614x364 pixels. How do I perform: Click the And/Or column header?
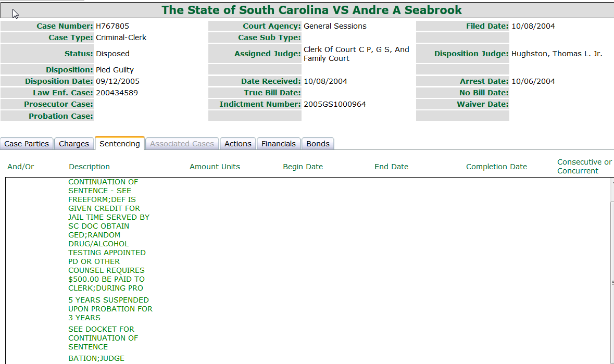tap(21, 167)
